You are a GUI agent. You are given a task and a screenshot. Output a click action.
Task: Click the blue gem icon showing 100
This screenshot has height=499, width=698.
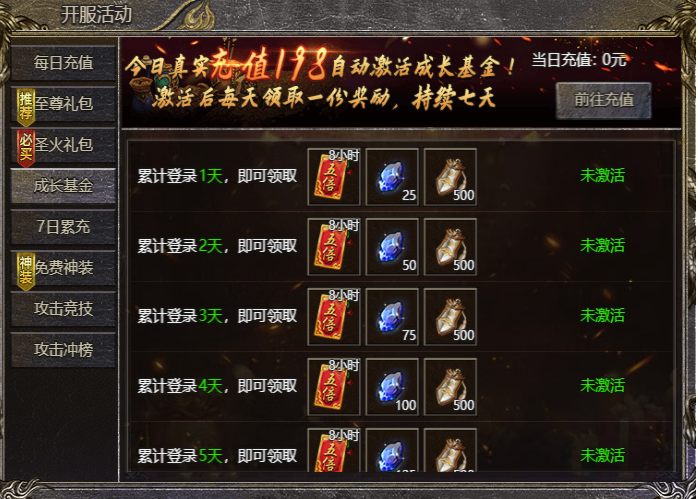pos(392,386)
